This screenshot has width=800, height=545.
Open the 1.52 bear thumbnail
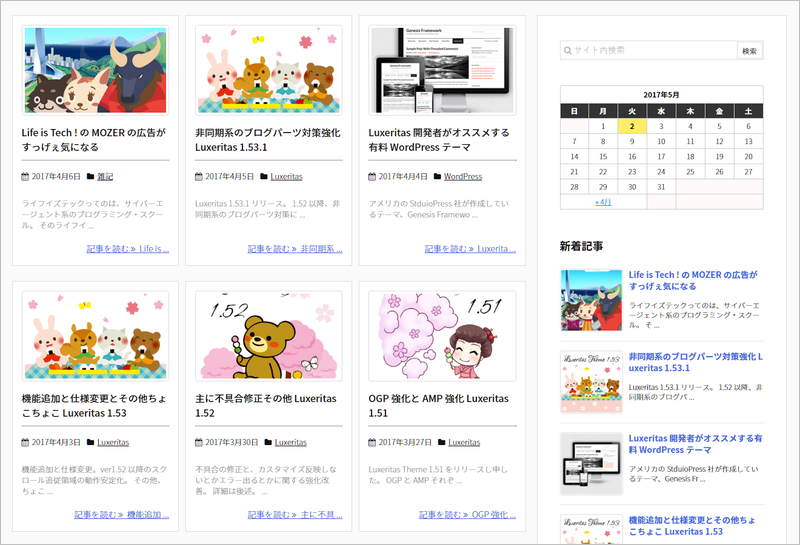point(269,336)
